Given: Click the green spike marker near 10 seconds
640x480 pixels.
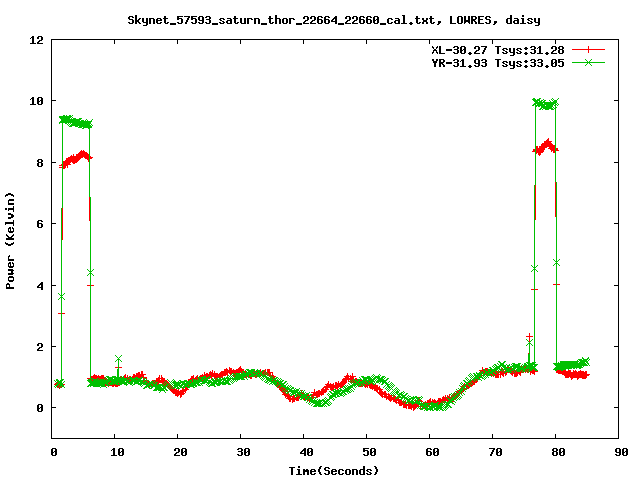Looking at the screenshot, I should [x=118, y=359].
